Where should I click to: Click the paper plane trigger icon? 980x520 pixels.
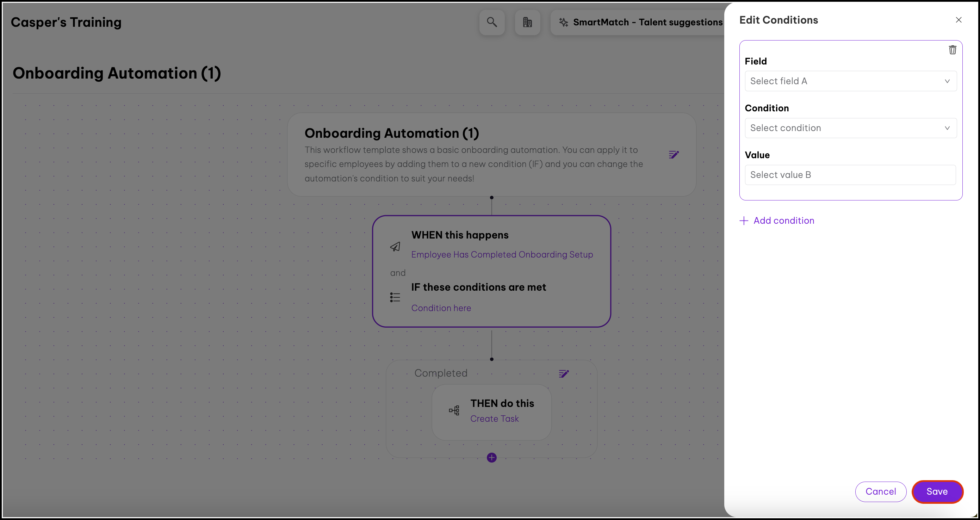395,247
